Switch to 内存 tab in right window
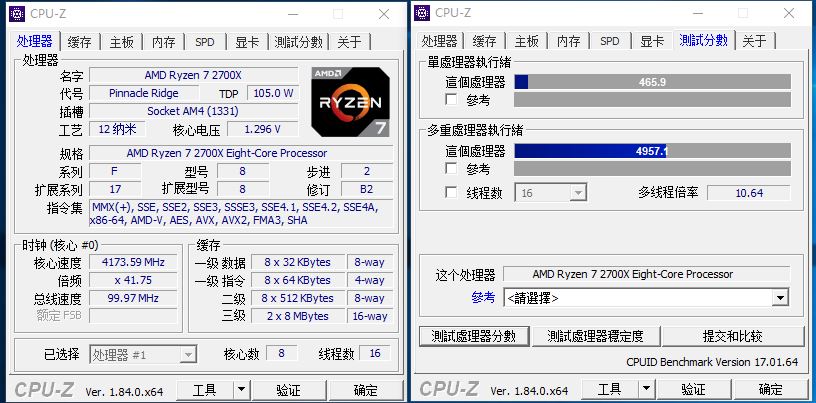The width and height of the screenshot is (816, 403). coord(568,42)
